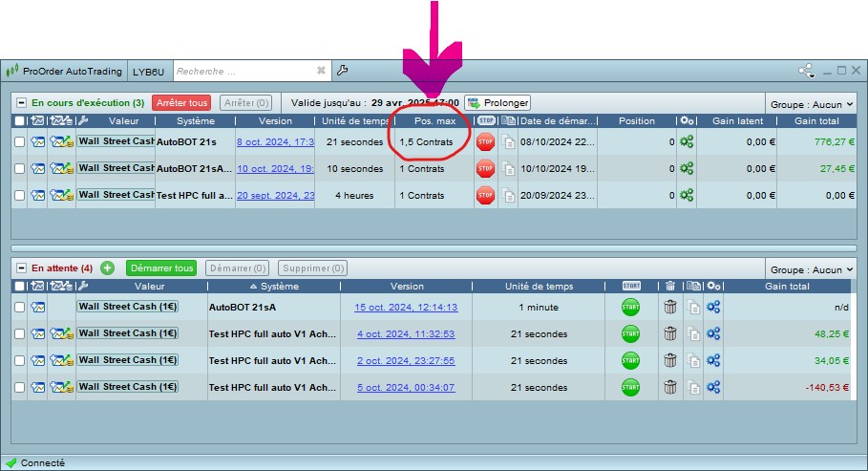The image size is (868, 471).
Task: Click the Recherche search field
Action: [244, 71]
